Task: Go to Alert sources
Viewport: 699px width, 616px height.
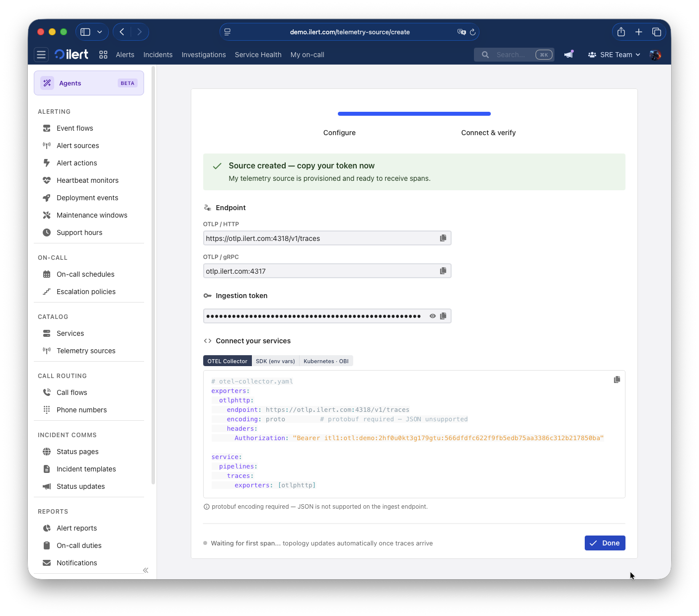Action: pos(89,146)
